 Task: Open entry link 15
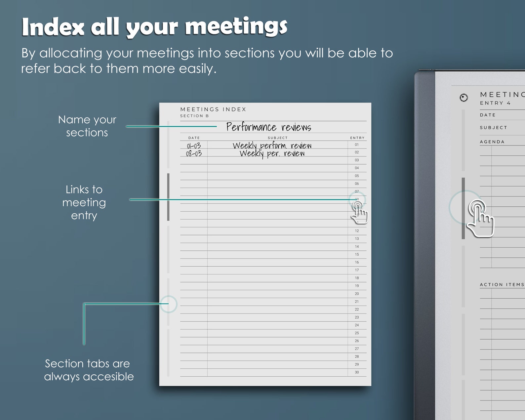coord(357,255)
